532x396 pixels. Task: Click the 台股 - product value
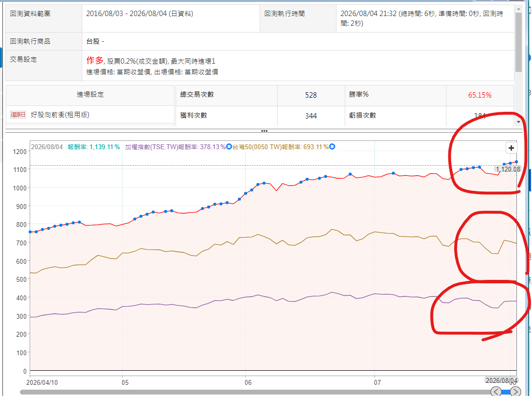tap(95, 41)
